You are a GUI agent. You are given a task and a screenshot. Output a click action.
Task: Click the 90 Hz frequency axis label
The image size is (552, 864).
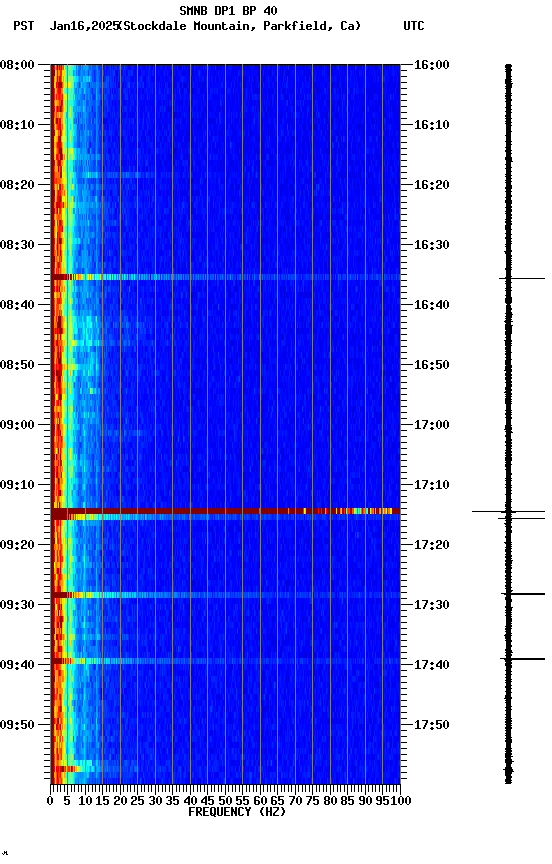(x=365, y=801)
